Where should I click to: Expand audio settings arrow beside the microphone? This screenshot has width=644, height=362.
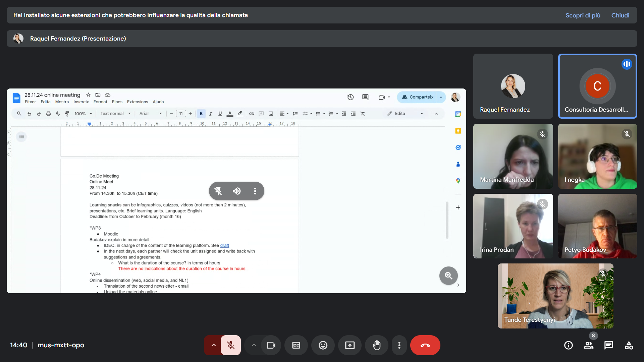(213, 345)
